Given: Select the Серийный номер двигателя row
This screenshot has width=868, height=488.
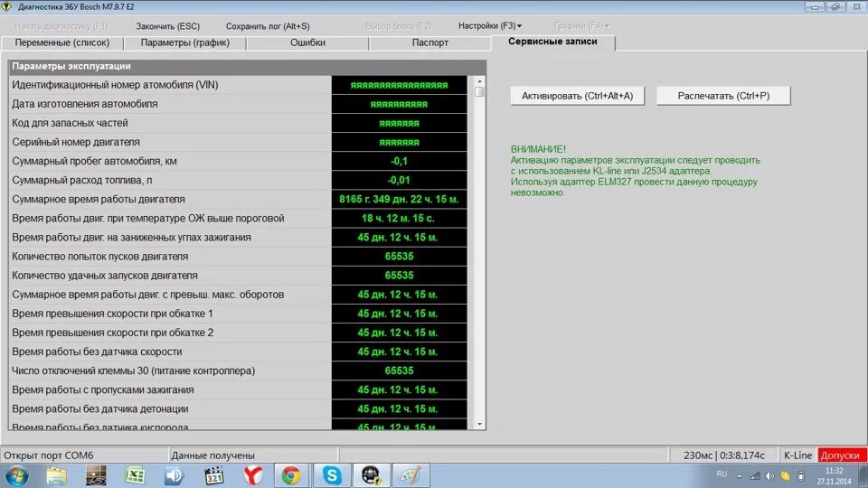Looking at the screenshot, I should pos(238,142).
